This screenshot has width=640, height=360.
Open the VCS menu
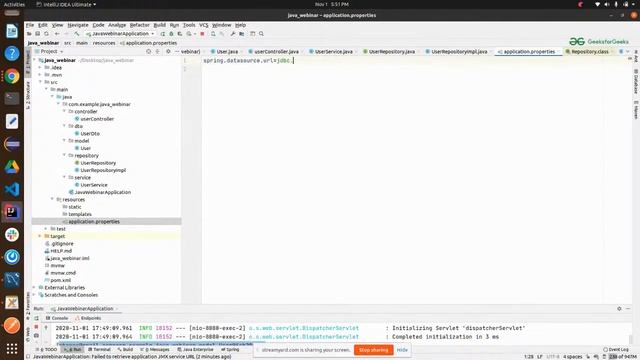pos(204,25)
